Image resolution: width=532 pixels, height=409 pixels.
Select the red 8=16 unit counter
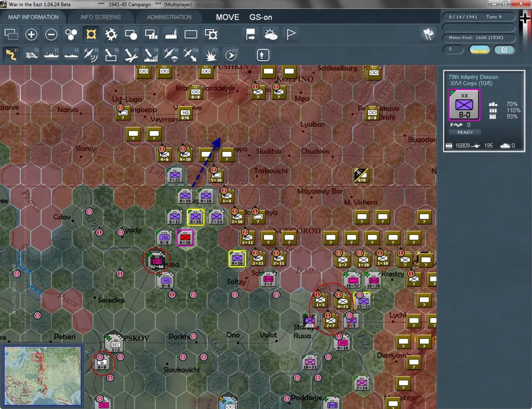[x=185, y=238]
